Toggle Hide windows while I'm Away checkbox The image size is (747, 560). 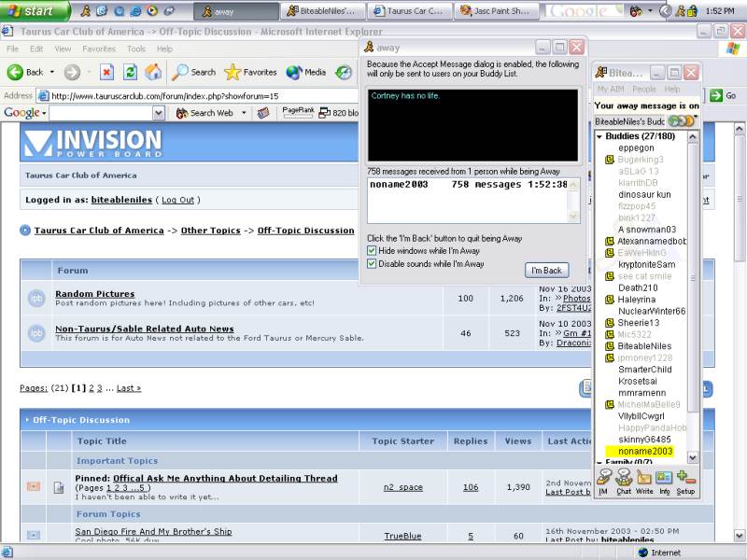(x=372, y=250)
